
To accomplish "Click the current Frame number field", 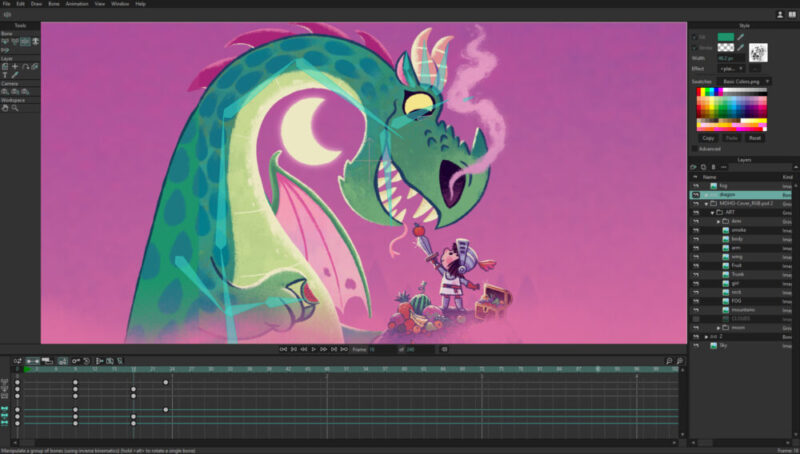I will [382, 349].
